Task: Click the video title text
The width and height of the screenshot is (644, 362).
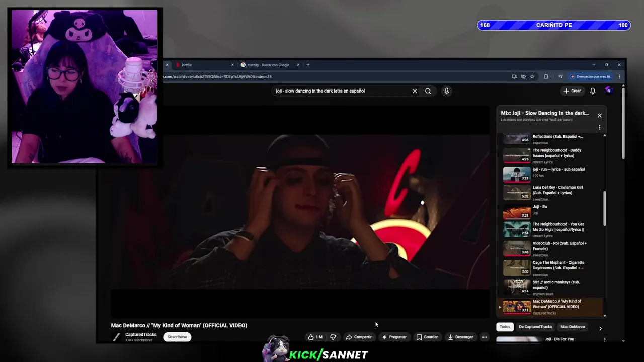Action: [179, 325]
